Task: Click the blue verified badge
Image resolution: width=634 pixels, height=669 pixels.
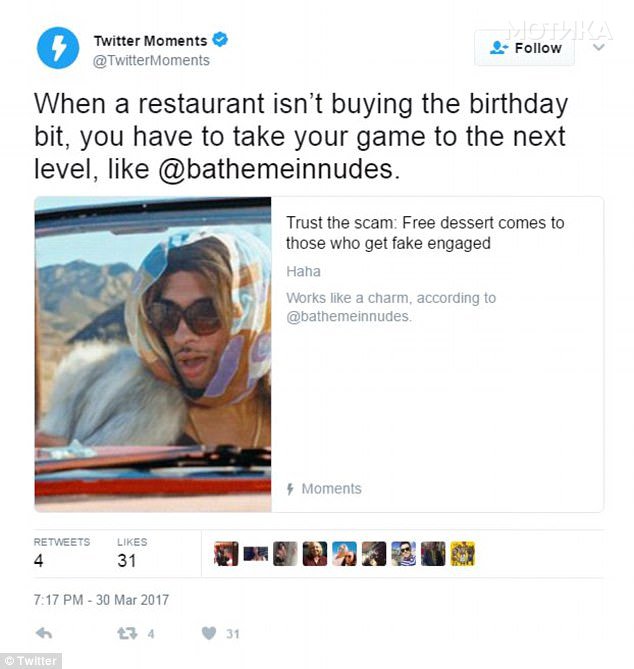Action: coord(220,40)
